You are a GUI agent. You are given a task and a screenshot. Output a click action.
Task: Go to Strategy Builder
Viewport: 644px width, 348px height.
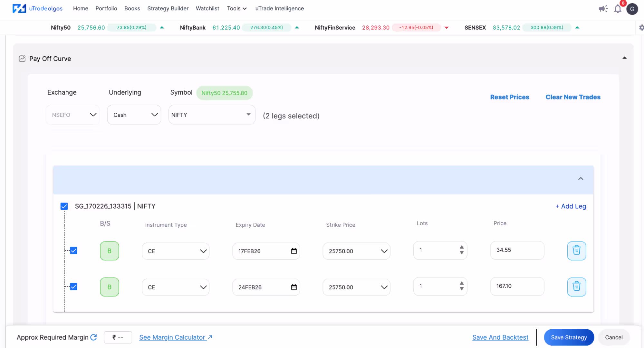pyautogui.click(x=168, y=8)
